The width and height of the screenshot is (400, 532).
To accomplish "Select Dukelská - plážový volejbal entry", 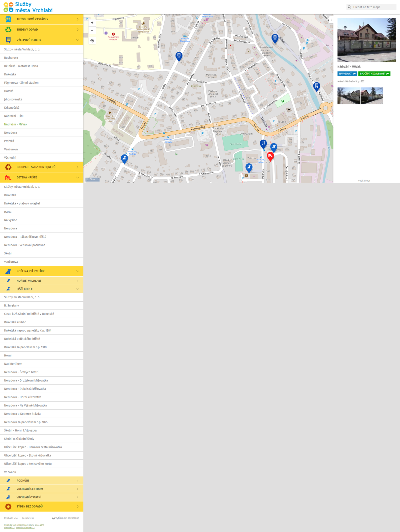I will pyautogui.click(x=41, y=203).
